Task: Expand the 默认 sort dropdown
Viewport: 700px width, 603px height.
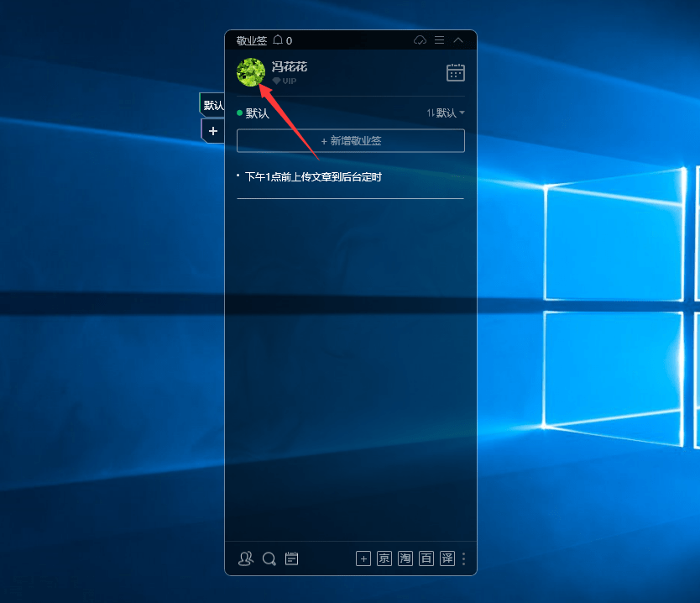Action: pos(446,113)
